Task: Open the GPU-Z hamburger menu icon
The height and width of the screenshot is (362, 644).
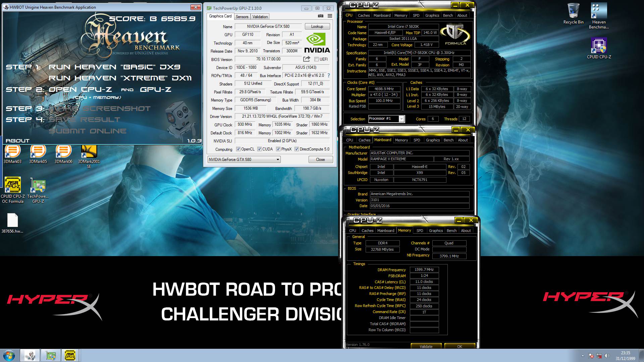Action: point(330,16)
